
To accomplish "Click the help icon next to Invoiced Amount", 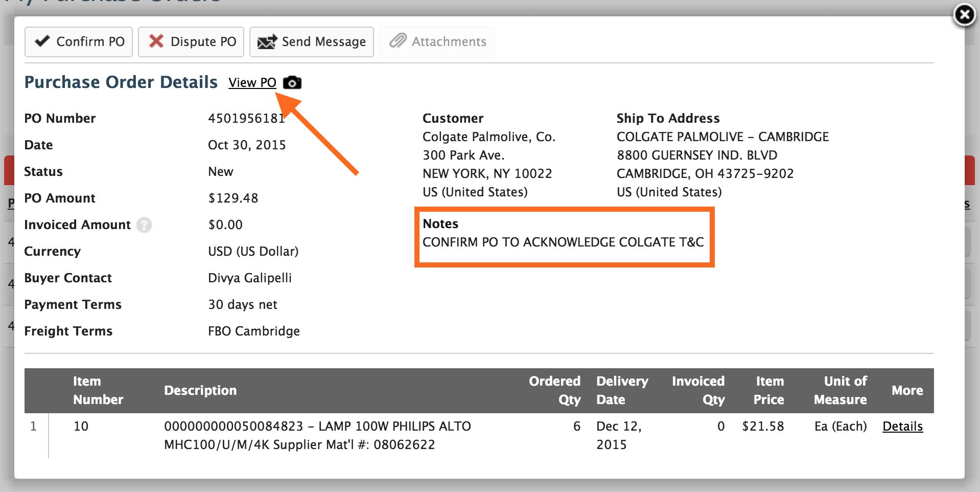I will [x=144, y=225].
